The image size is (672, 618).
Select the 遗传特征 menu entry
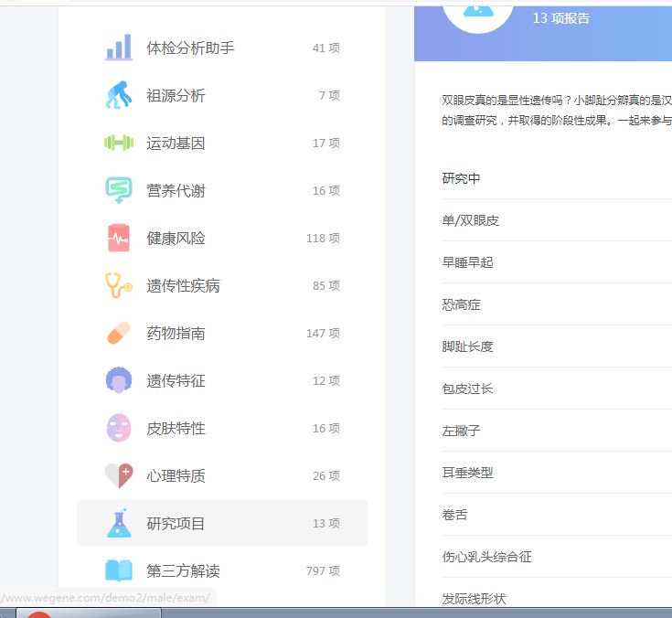click(222, 380)
